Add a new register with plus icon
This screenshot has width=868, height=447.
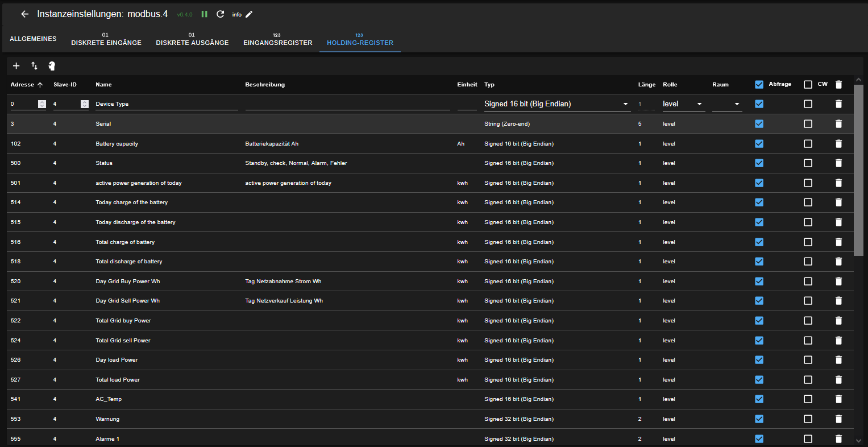coord(16,66)
